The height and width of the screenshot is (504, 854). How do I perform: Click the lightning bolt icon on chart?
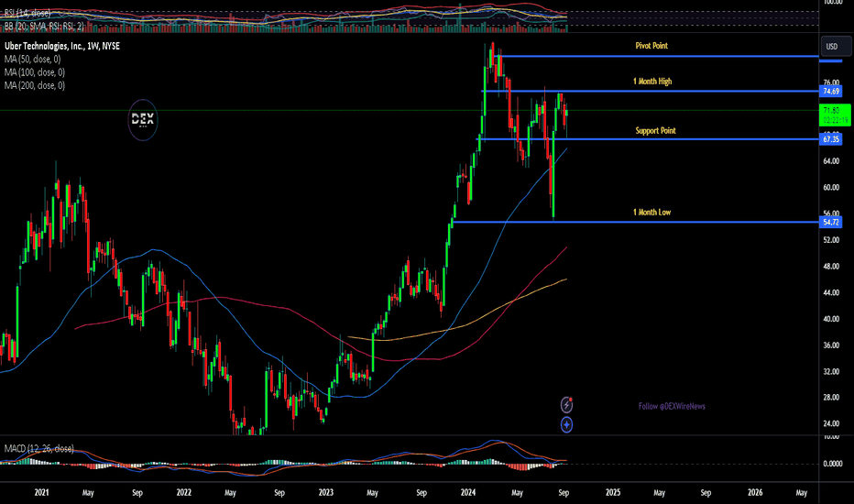click(x=566, y=405)
